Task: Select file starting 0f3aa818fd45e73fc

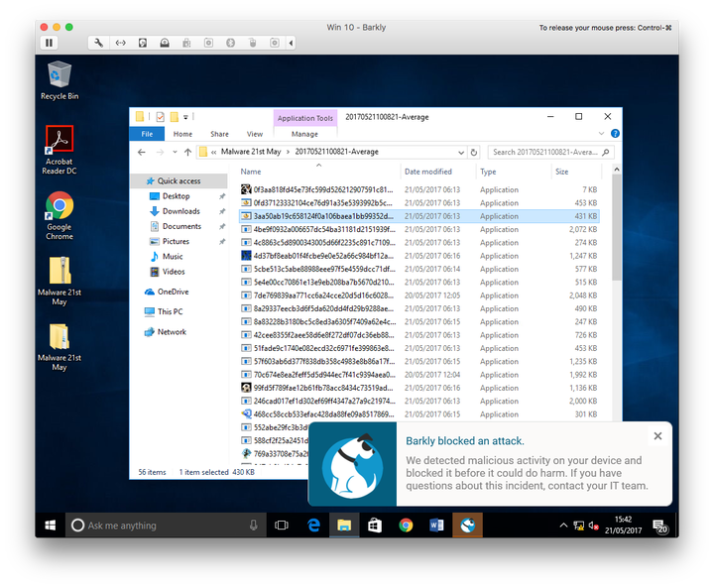Action: tap(418, 189)
